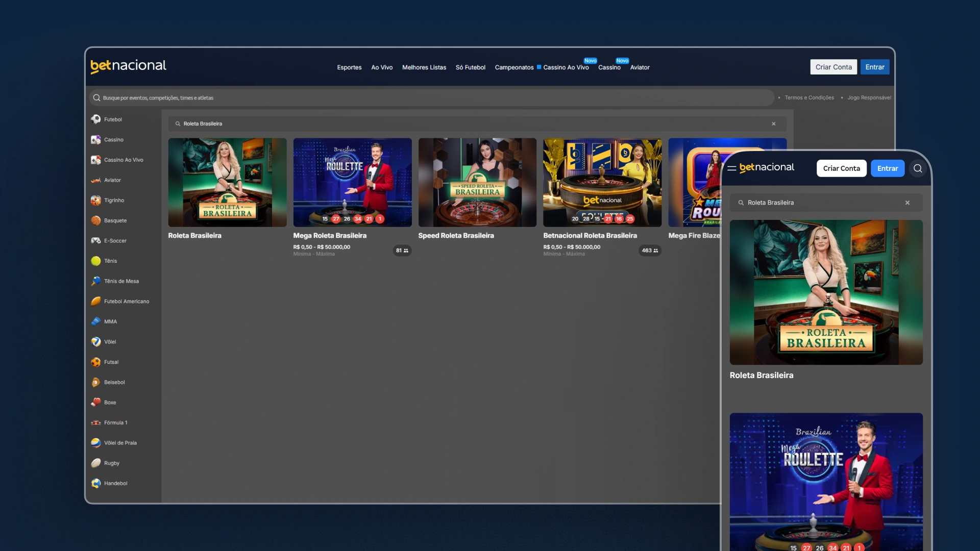This screenshot has height=551, width=980.
Task: Open the Betnacional Roleta Brasileira thumbnail
Action: (x=602, y=183)
